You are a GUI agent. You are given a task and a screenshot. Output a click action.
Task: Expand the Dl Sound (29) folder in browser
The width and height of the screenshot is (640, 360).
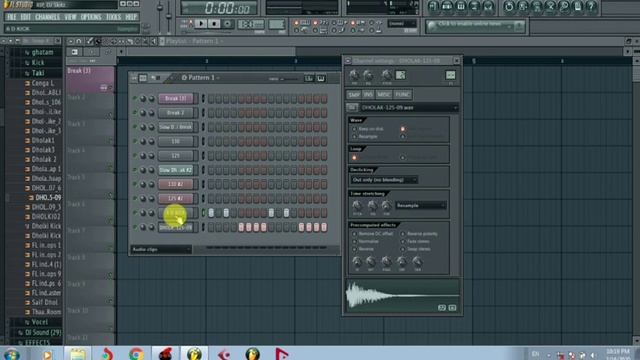[40, 332]
